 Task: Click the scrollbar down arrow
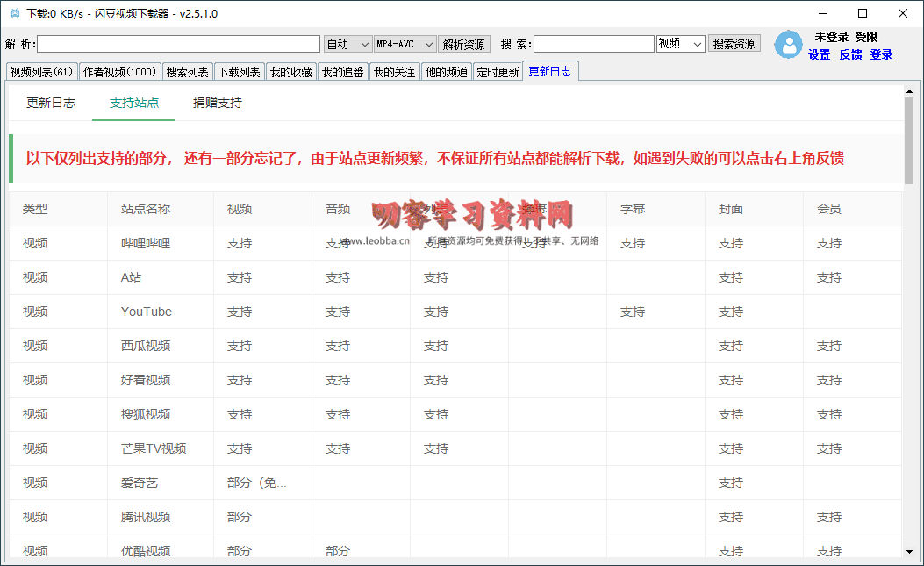(x=909, y=552)
